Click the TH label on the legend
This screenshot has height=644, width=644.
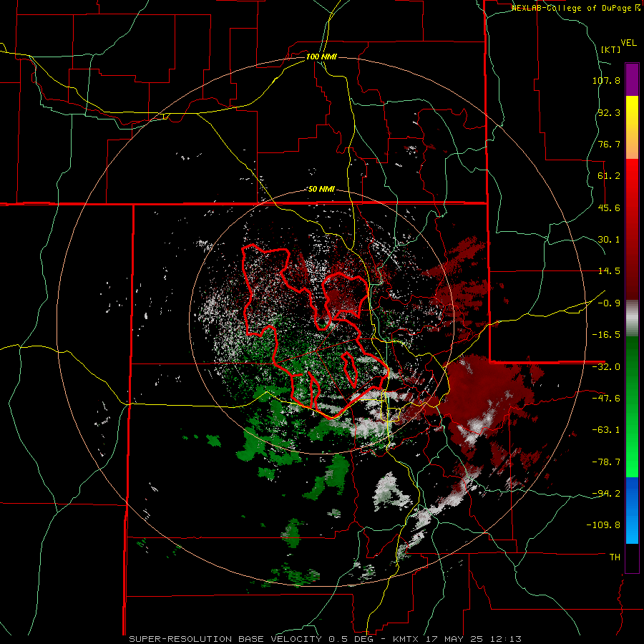(x=615, y=557)
